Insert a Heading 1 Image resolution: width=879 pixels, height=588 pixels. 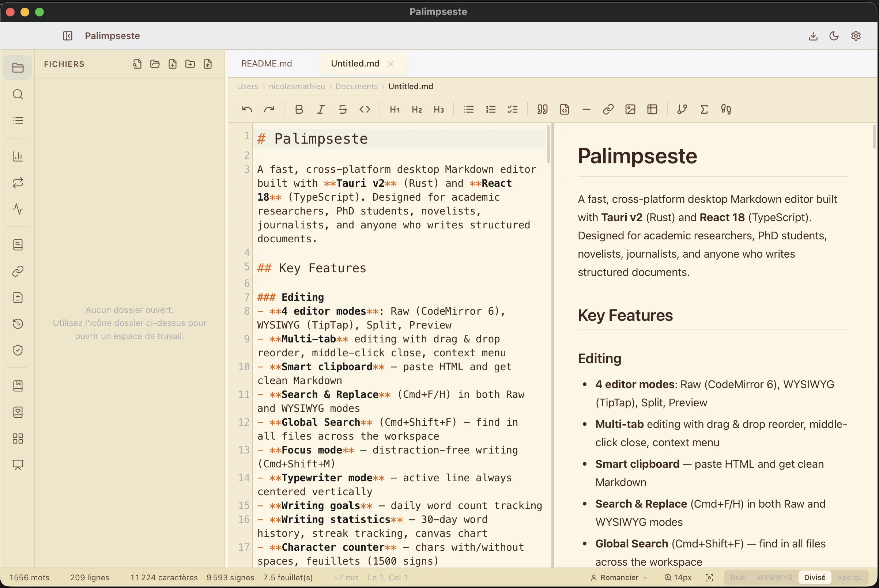point(395,110)
